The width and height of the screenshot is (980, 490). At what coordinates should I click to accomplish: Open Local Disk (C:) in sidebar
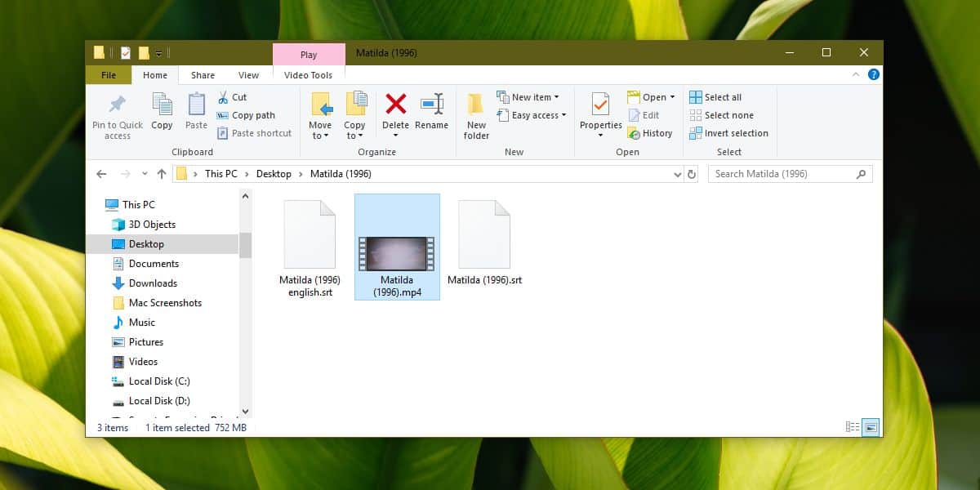(x=150, y=381)
